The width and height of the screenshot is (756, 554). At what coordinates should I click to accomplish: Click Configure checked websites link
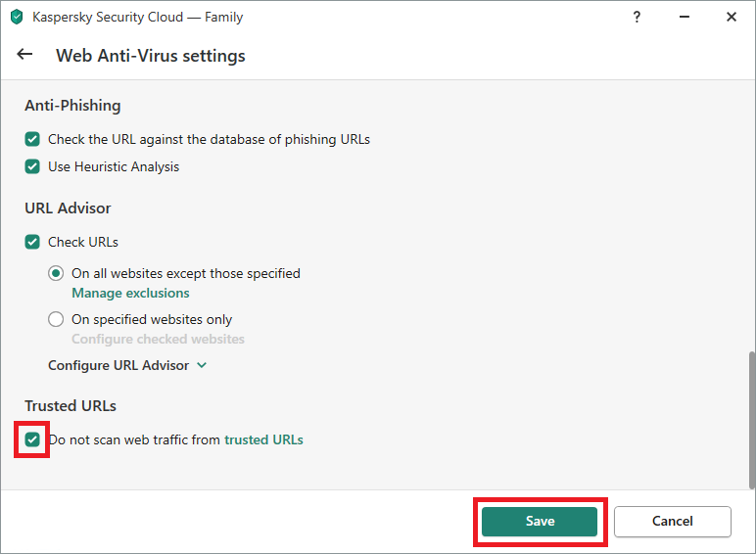pyautogui.click(x=158, y=339)
